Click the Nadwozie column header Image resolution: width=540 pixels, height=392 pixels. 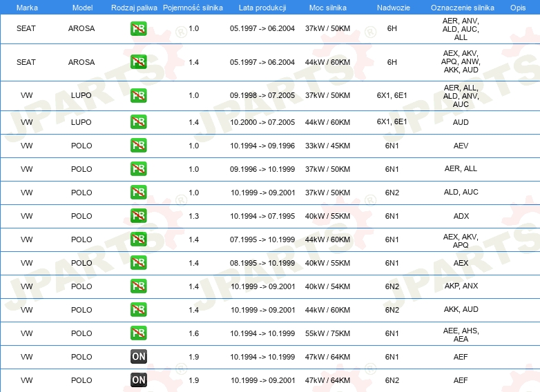pos(394,8)
